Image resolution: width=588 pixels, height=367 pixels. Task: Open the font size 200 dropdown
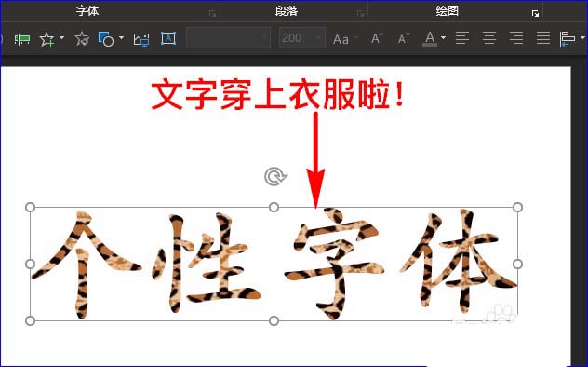click(x=302, y=38)
